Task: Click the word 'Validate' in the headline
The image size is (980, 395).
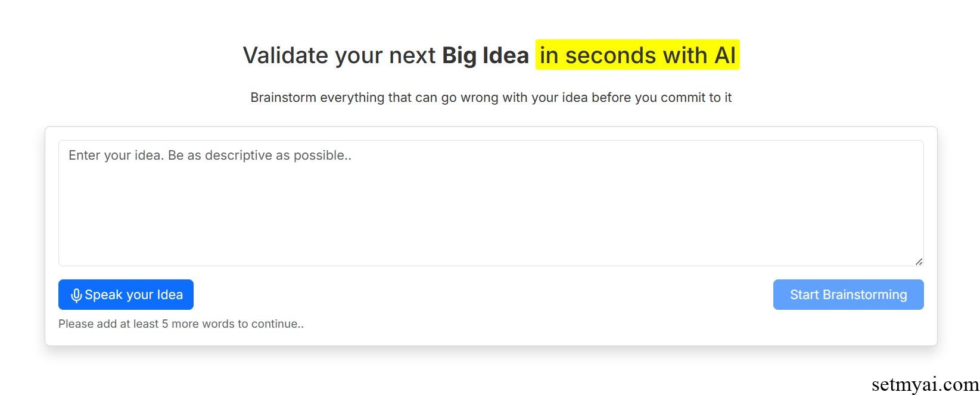Action: coord(285,55)
